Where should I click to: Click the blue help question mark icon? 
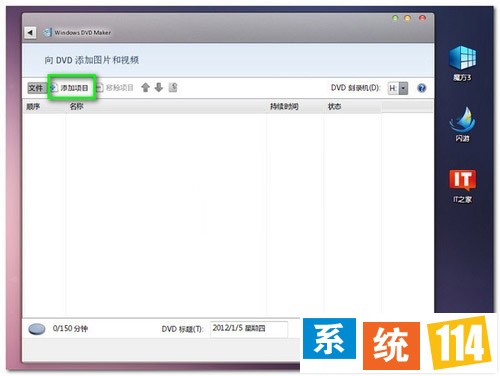(422, 88)
